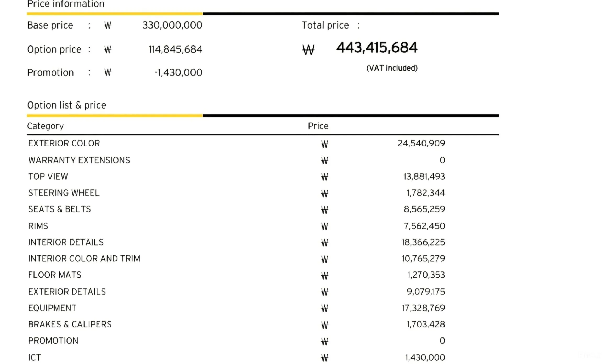Select the ICT price 1,430,000
Screen dimensions: 607x364
tap(425, 357)
